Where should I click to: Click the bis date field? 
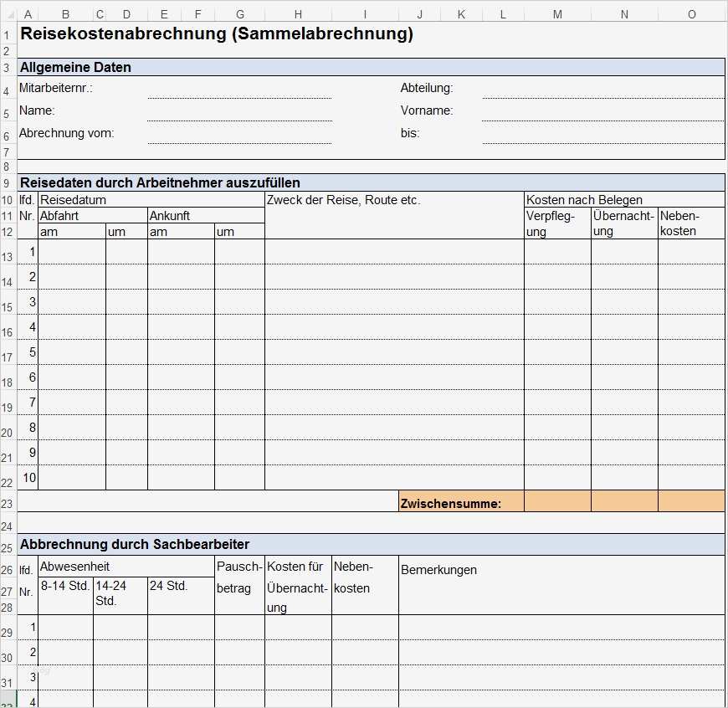602,132
